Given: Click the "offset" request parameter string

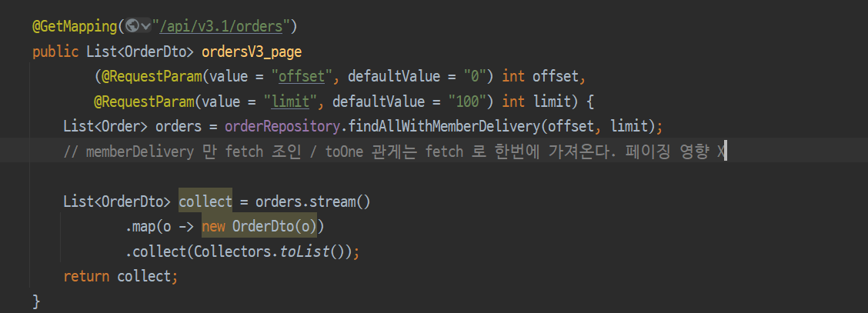Looking at the screenshot, I should [x=302, y=76].
